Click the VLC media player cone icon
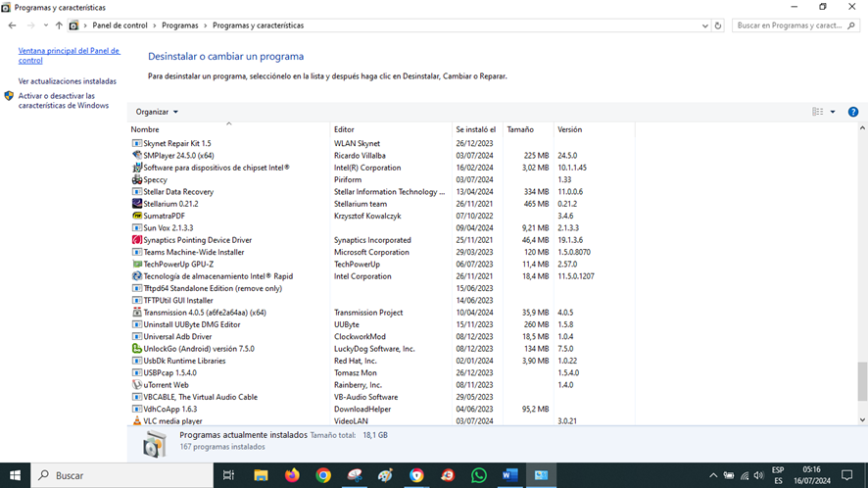 [x=137, y=421]
